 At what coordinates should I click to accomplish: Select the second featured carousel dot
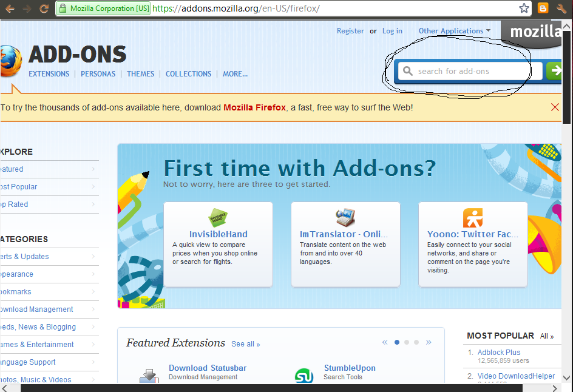pos(407,342)
